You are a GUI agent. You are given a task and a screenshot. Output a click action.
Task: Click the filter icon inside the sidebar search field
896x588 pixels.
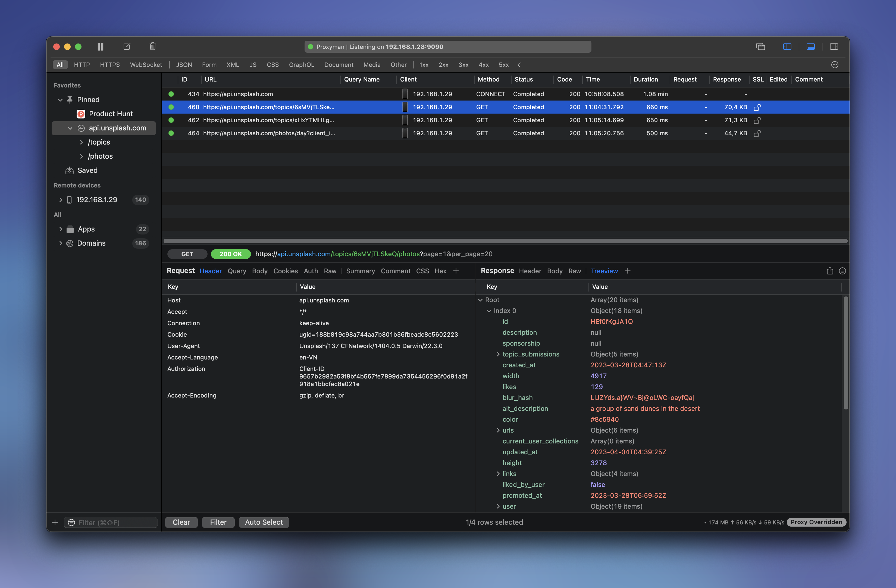[71, 523]
